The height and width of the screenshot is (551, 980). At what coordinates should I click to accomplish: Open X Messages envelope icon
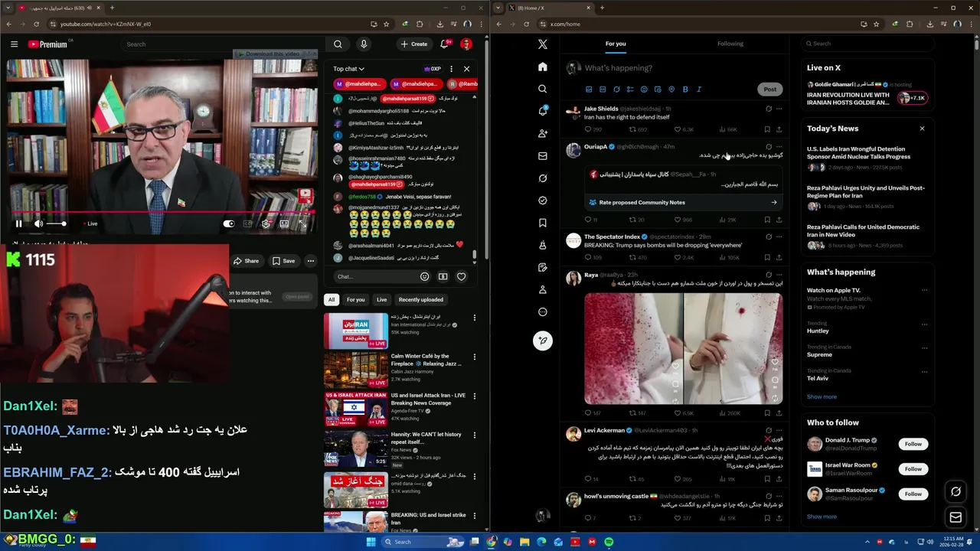(543, 155)
